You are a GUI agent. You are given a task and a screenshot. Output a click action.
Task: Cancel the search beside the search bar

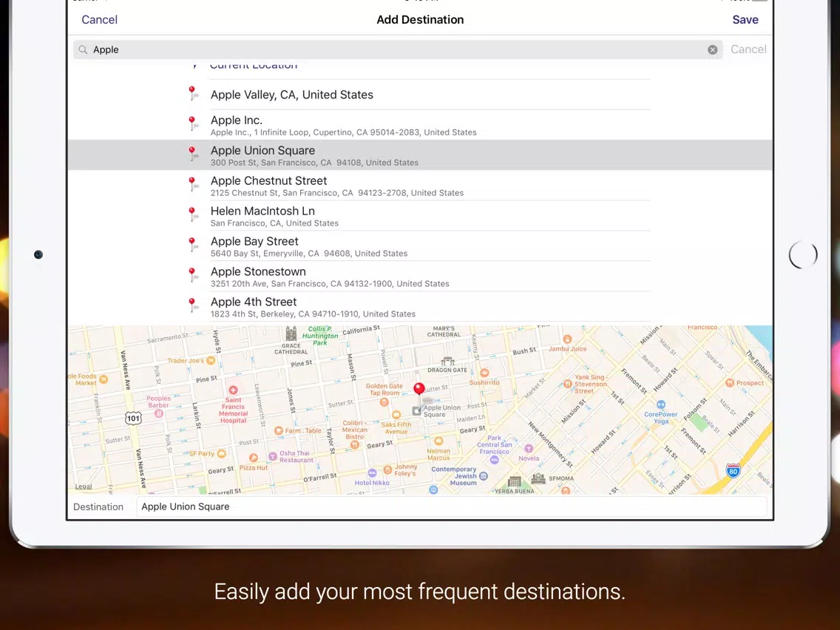[748, 50]
